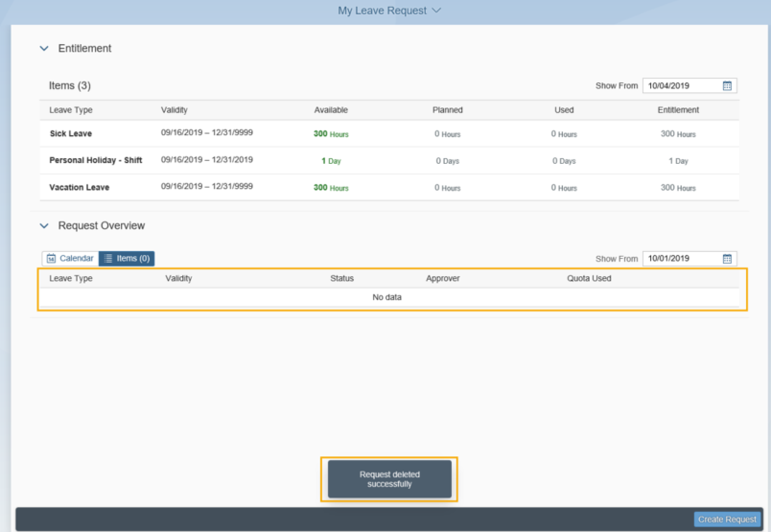The image size is (771, 532).
Task: Open the My Leave Request title dropdown
Action: tap(389, 11)
